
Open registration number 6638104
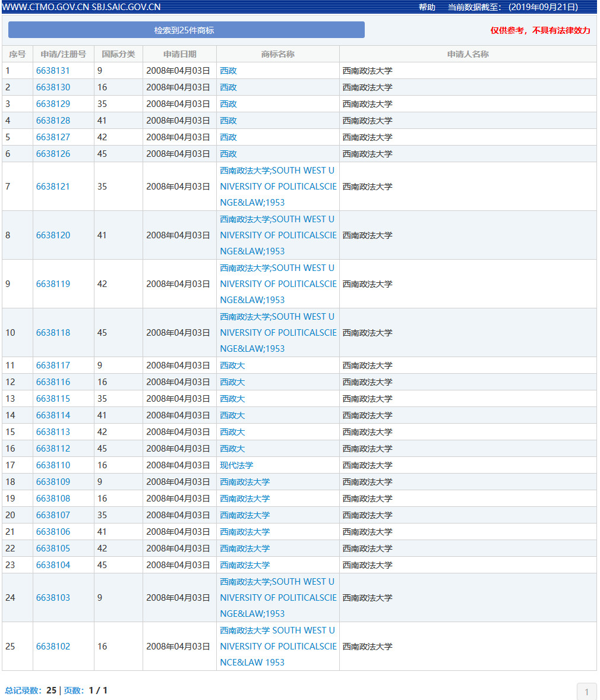coord(53,565)
